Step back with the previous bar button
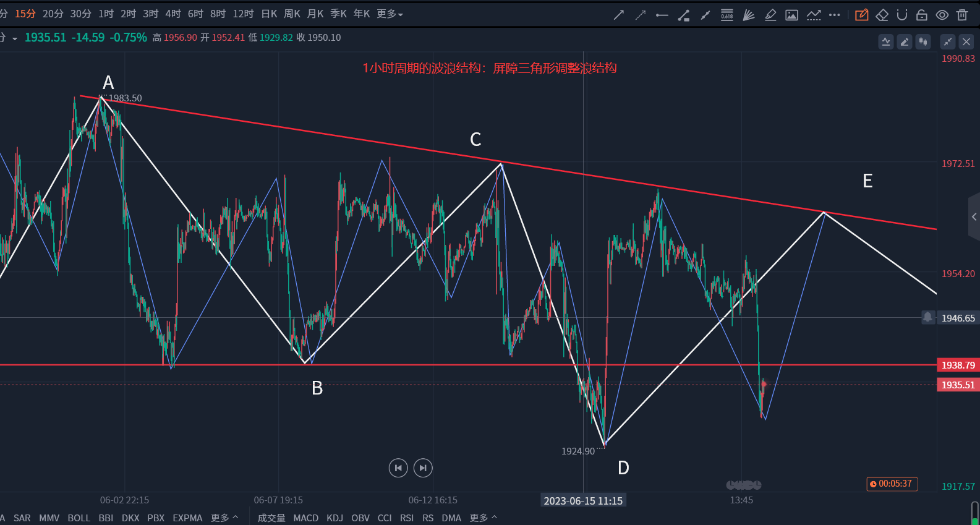 [x=398, y=468]
